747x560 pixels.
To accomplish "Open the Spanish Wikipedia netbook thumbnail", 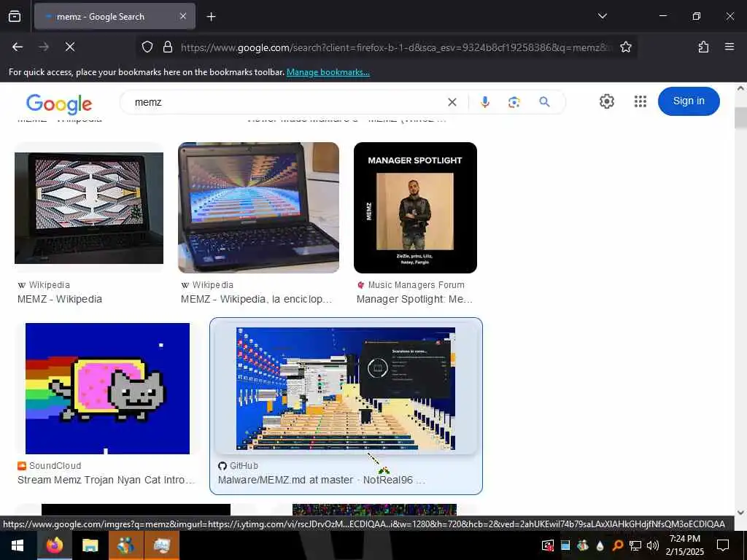I will tap(259, 208).
